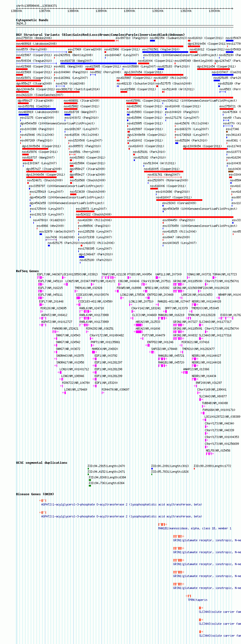Click the UCSC segmental duplications track title
This screenshot has width=241, height=644.
pos(42,463)
